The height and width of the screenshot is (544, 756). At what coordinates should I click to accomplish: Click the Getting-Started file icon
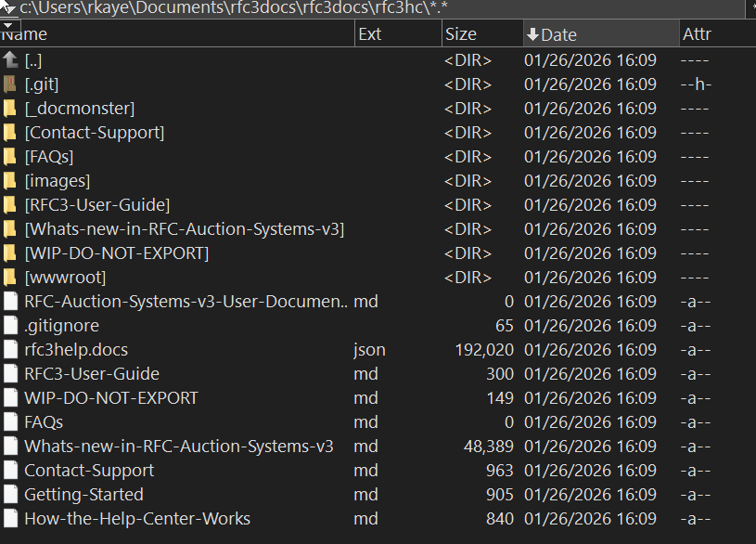[10, 495]
